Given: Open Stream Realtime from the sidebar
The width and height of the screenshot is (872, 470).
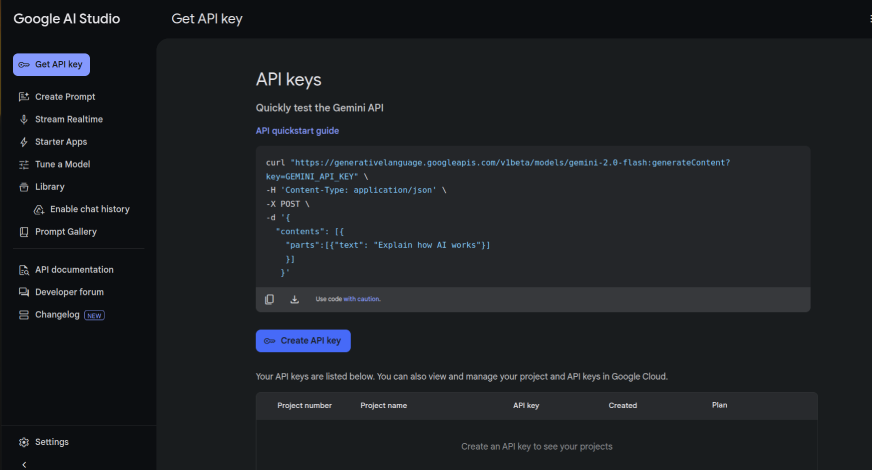Looking at the screenshot, I should click(69, 119).
